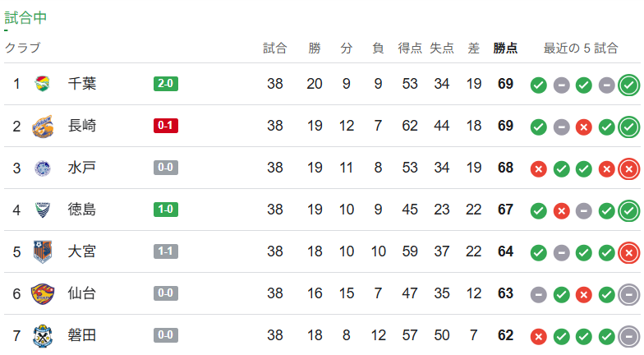644x355 pixels.
Task: Open the 仙台 team name link
Action: [x=82, y=293]
